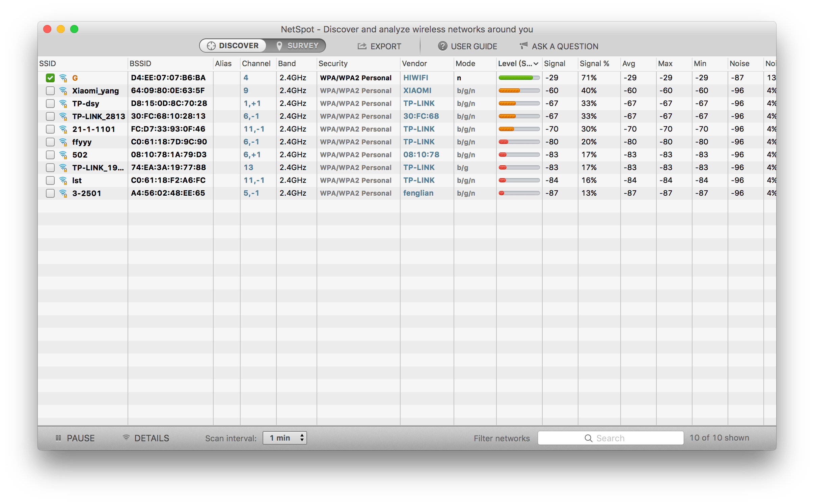Click the Wi-Fi icon beside TP-dsy
Screen dimensions: 814x504
coord(63,104)
